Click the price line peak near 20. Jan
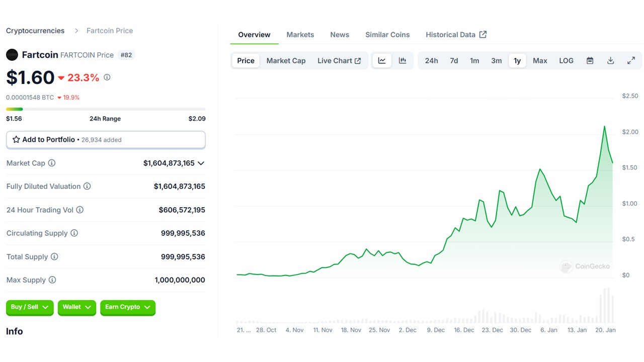The width and height of the screenshot is (644, 362). click(x=604, y=126)
